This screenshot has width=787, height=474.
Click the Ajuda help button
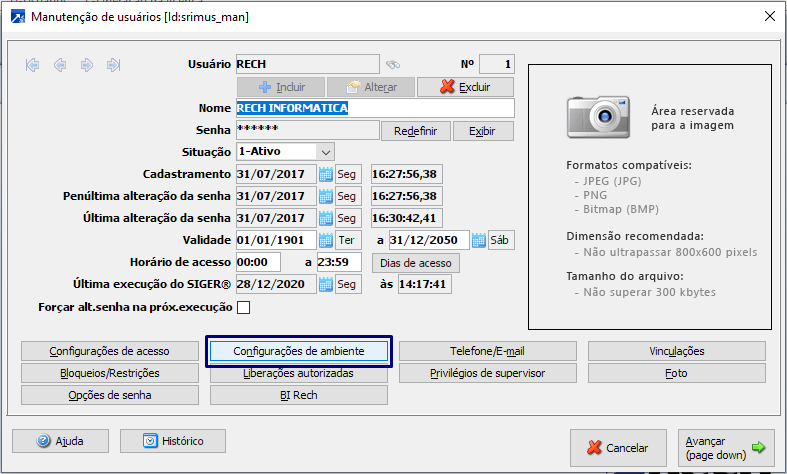point(60,441)
